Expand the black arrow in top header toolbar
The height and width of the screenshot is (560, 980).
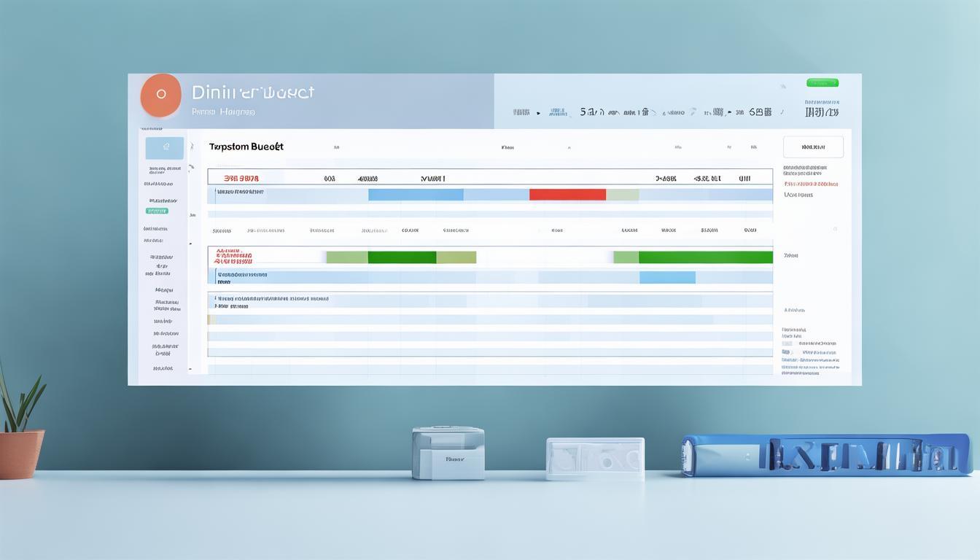(539, 113)
